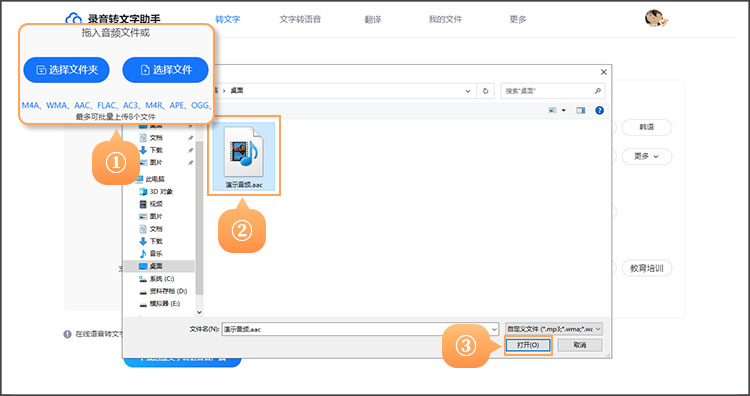Open the 模拟器 (E:) drive
Image resolution: width=750 pixels, height=396 pixels.
(165, 303)
